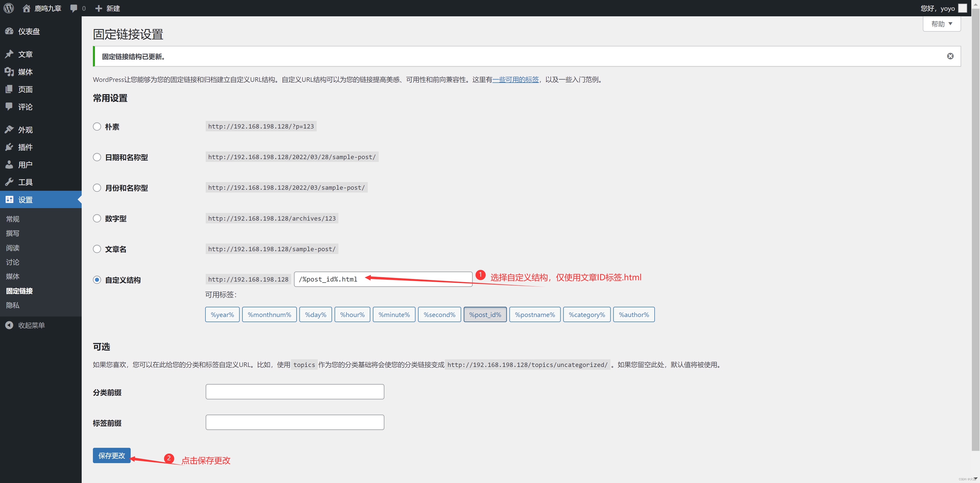
Task: Click the plus 新建 icon
Action: click(x=99, y=8)
